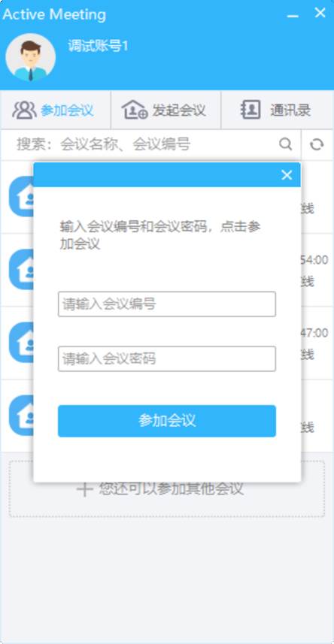Click the third meeting room icon
Screen dimensions: 334x644
21,342
